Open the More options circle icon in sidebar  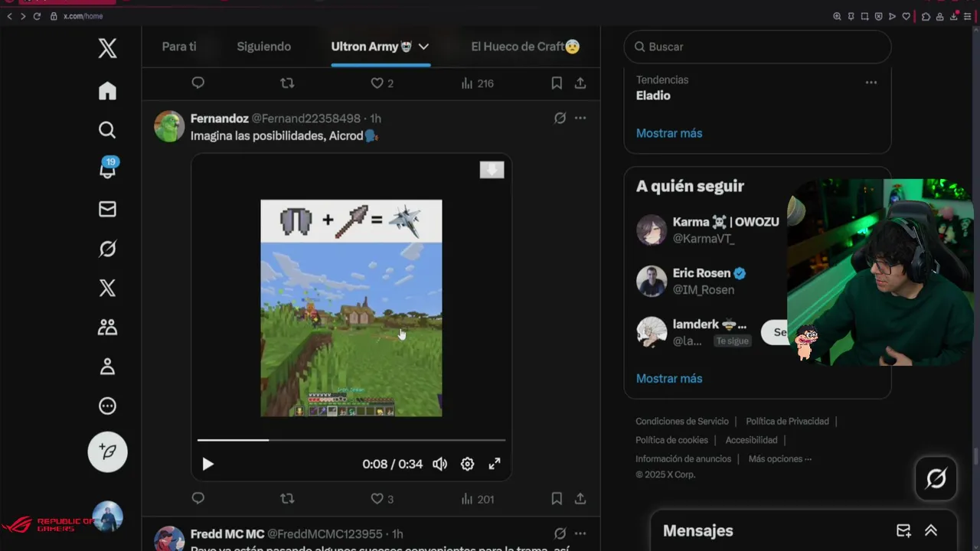coord(107,406)
